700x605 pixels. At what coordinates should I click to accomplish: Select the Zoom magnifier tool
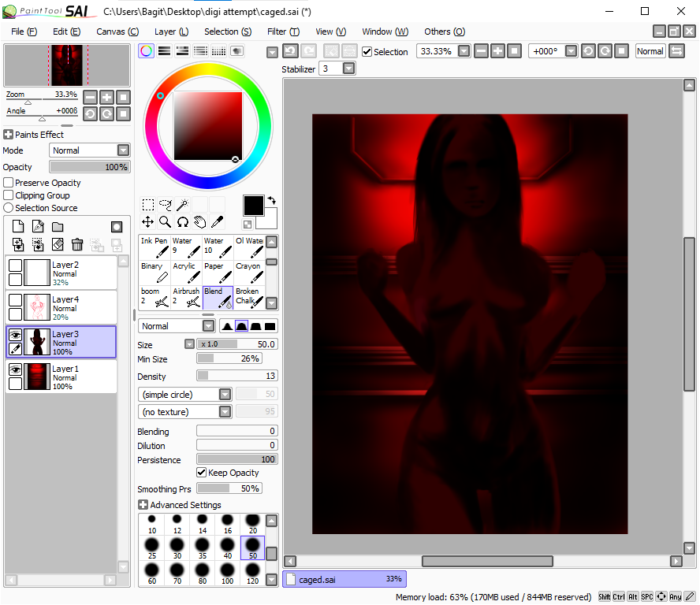[166, 221]
